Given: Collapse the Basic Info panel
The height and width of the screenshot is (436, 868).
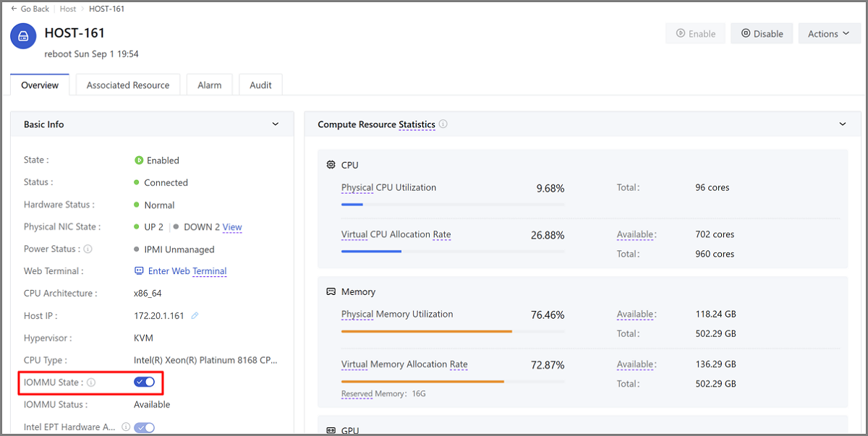Looking at the screenshot, I should (x=275, y=124).
